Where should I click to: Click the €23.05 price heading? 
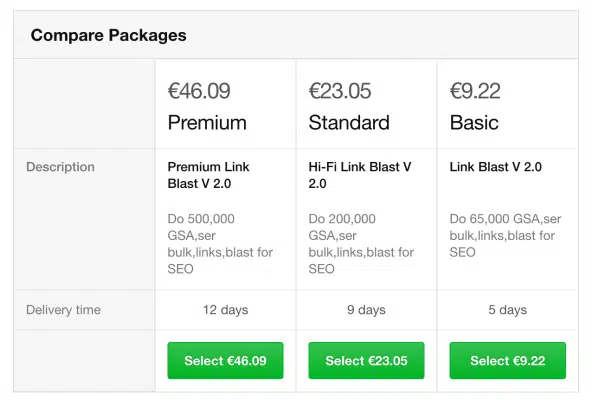tap(340, 91)
